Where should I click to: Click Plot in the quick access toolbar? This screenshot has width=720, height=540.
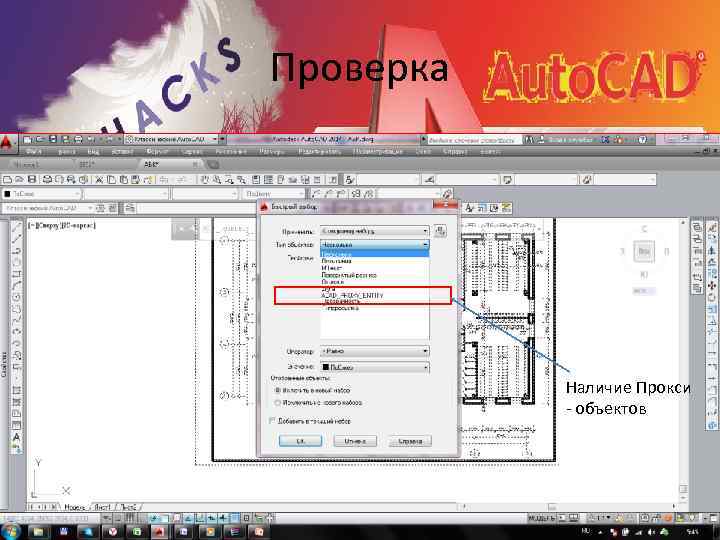pyautogui.click(x=78, y=139)
